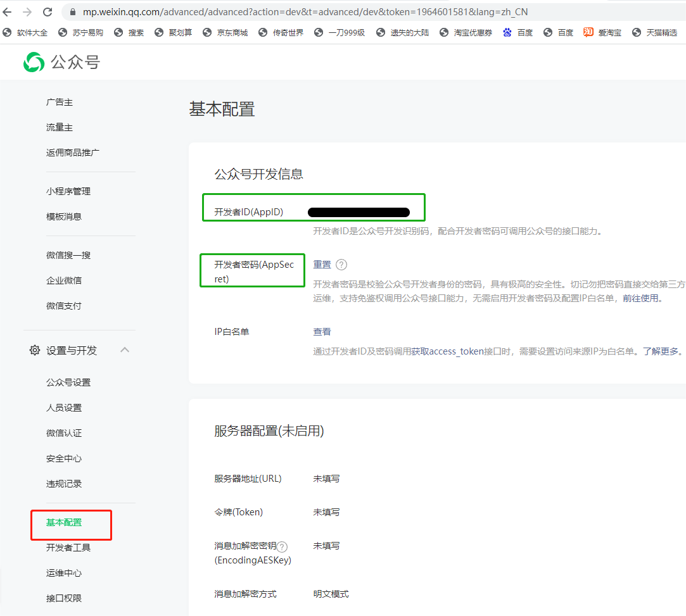Click the Baidu paw icon bookmark
The width and height of the screenshot is (686, 616).
(x=507, y=32)
